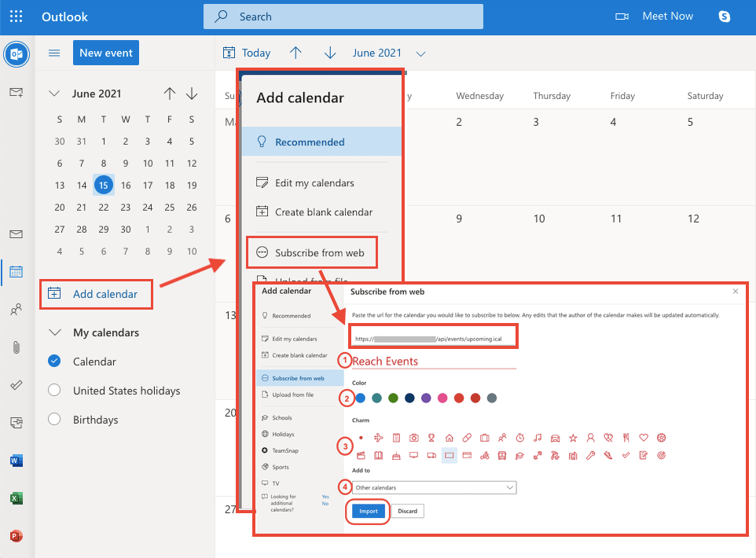Click the New event button
This screenshot has height=558, width=756.
[106, 53]
